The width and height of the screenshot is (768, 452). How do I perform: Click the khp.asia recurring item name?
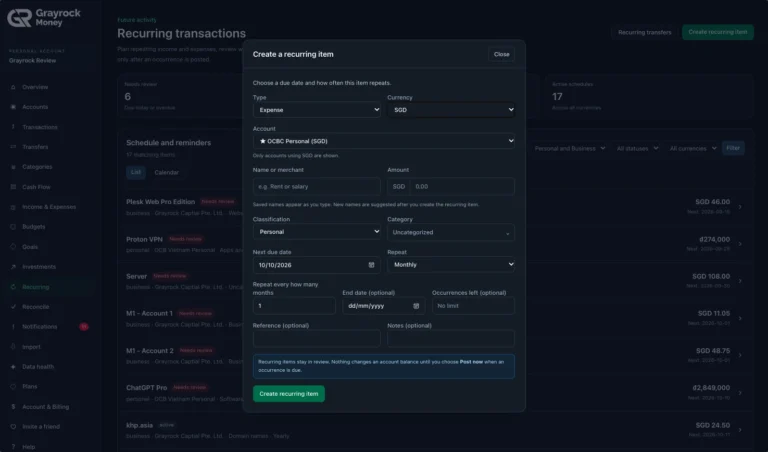pyautogui.click(x=139, y=426)
